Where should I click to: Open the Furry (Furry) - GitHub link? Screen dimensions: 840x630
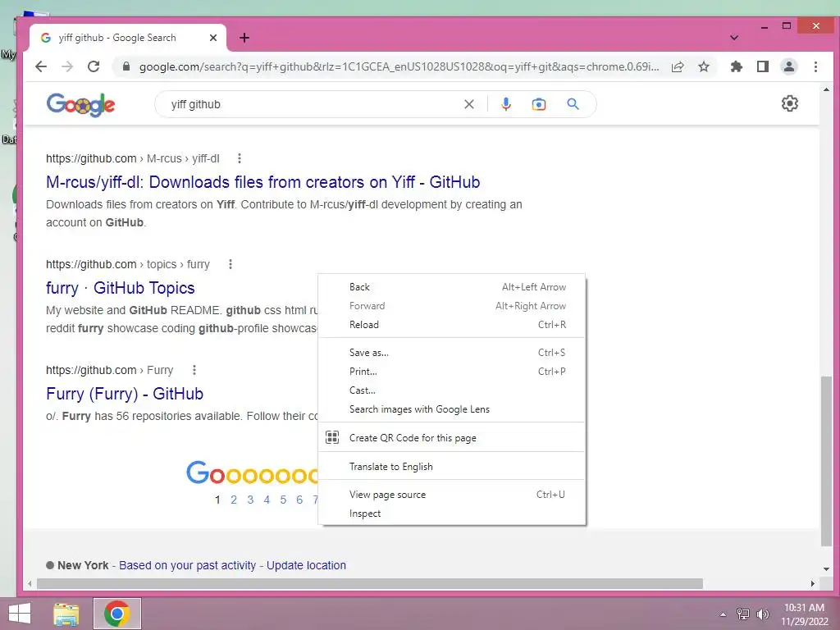tap(125, 394)
